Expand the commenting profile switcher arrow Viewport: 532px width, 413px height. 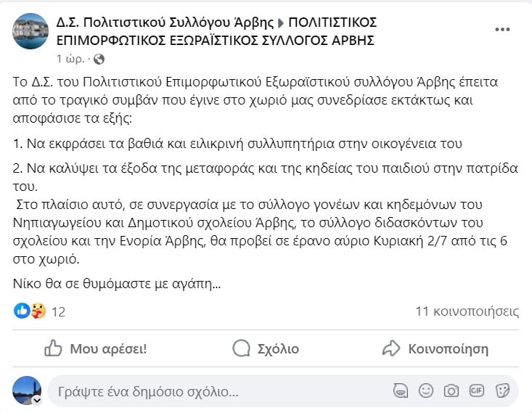click(37, 400)
